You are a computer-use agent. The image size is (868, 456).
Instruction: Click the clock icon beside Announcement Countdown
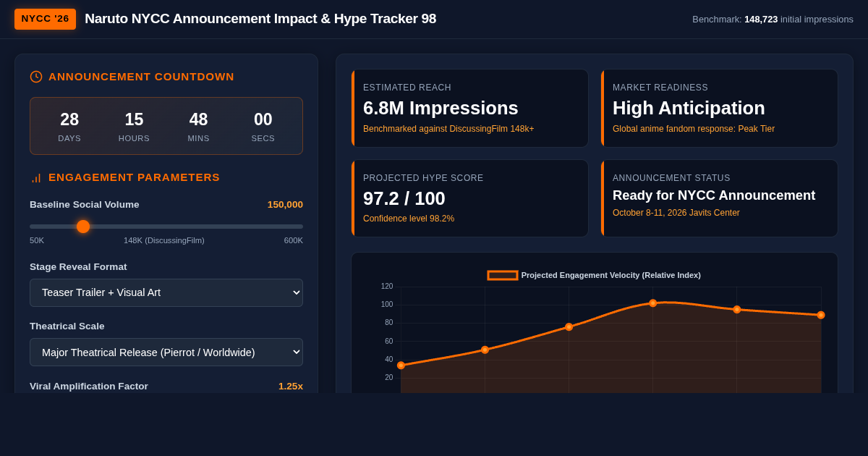(36, 77)
